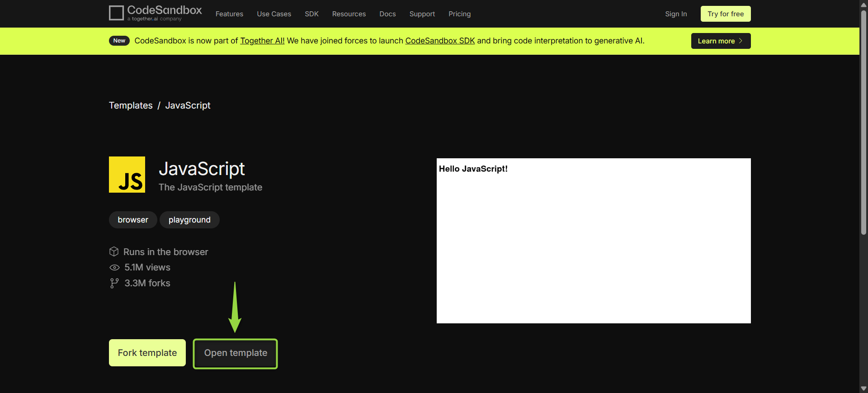Image resolution: width=868 pixels, height=393 pixels.
Task: Select the browser tag
Action: [x=133, y=220]
